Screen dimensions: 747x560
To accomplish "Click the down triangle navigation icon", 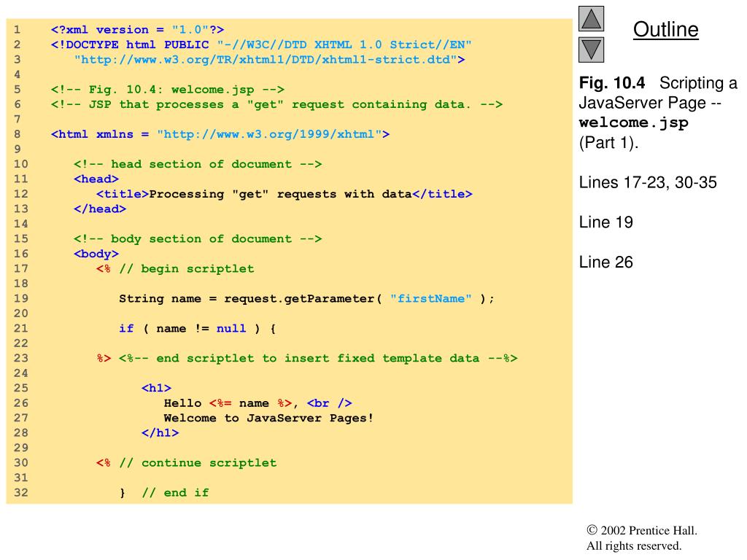I will click(x=591, y=50).
